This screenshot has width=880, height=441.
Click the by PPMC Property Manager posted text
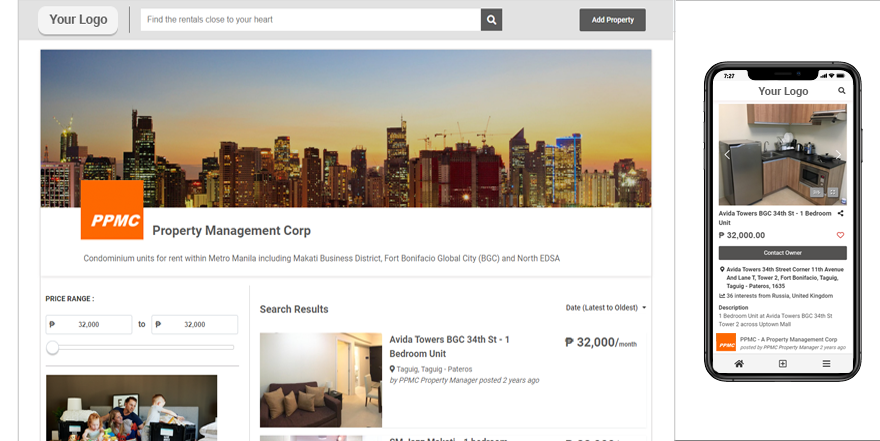pos(464,380)
